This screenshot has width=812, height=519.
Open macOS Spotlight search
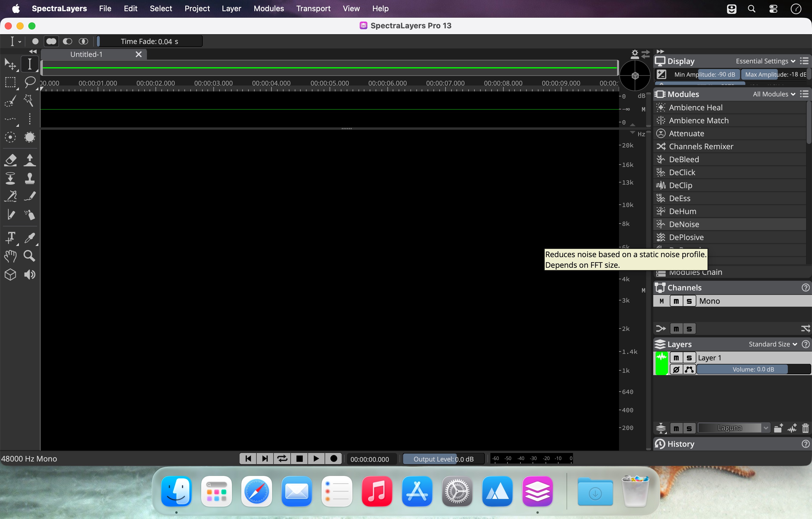click(x=751, y=9)
